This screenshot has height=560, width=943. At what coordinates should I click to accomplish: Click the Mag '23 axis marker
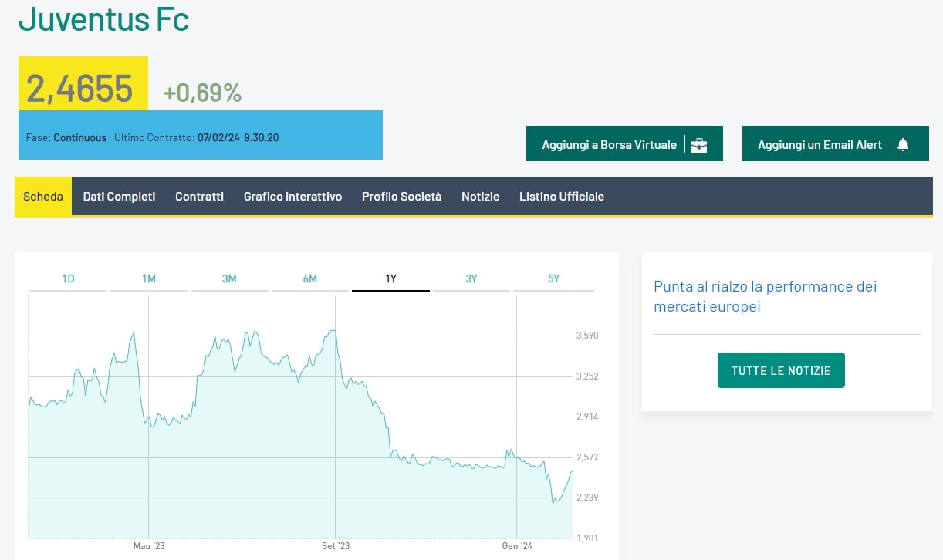click(x=149, y=547)
